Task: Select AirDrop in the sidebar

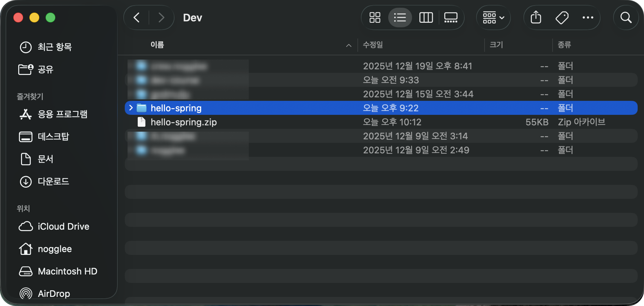Action: coord(53,293)
